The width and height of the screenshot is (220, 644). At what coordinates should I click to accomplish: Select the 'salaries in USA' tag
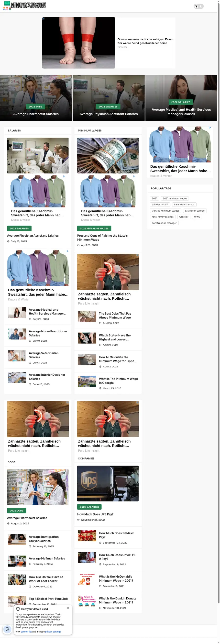tap(160, 205)
